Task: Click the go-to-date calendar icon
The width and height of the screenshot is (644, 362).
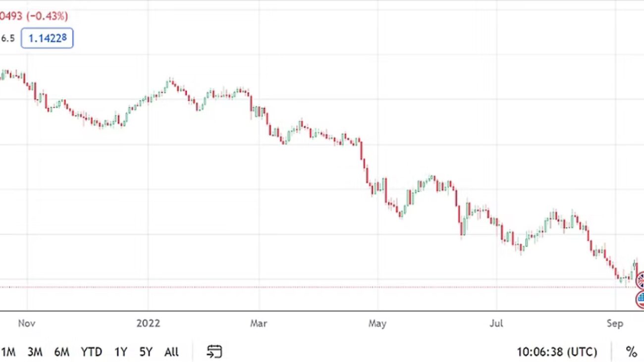Action: pos(214,352)
